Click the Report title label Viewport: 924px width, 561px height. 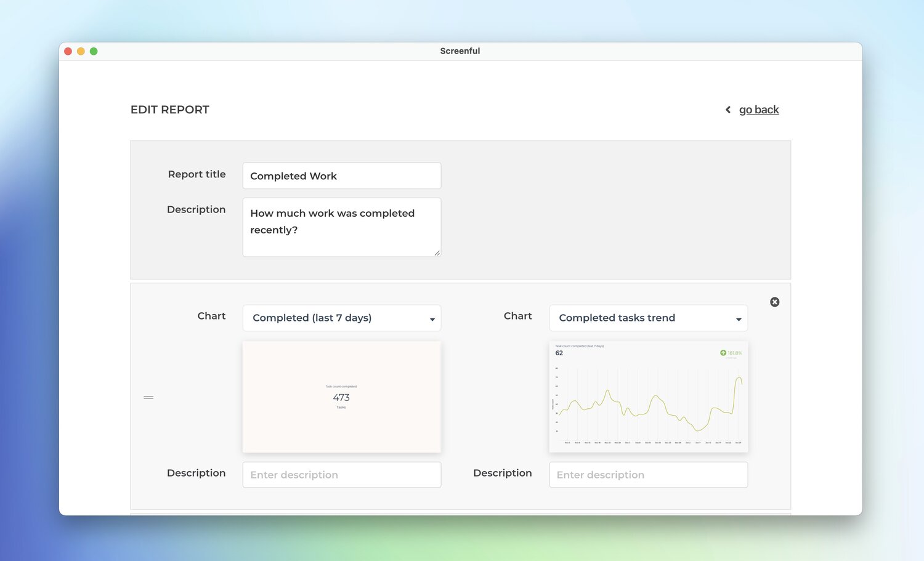[197, 174]
